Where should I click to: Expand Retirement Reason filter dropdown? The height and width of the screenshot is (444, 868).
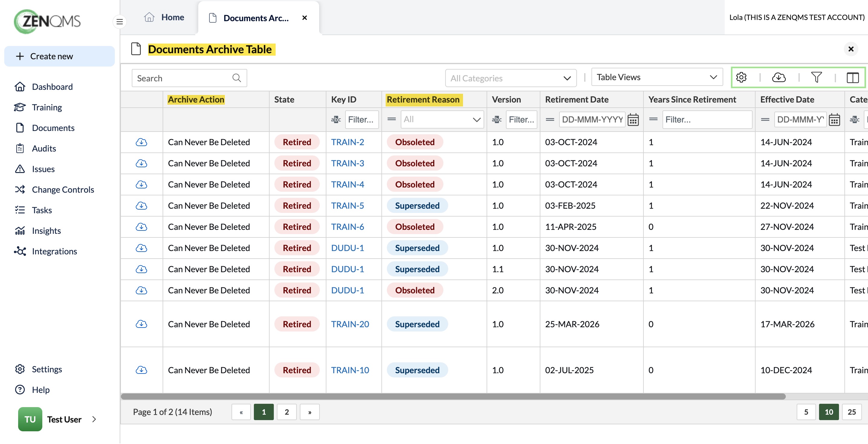point(442,119)
